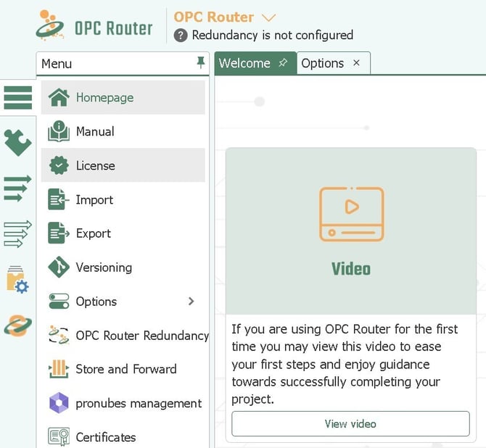Click the OPC Router logo
The height and width of the screenshot is (448, 486).
coord(94,25)
